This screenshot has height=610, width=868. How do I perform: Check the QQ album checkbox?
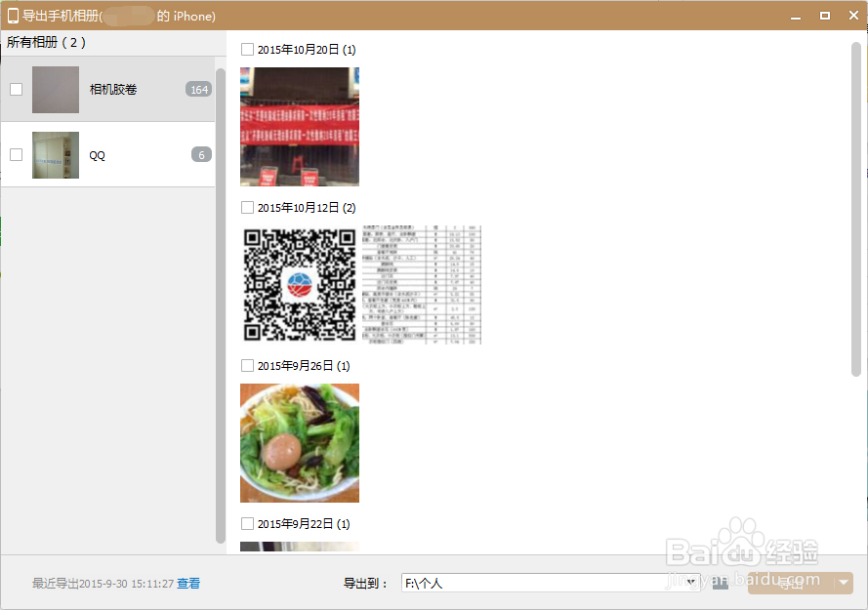pos(16,154)
